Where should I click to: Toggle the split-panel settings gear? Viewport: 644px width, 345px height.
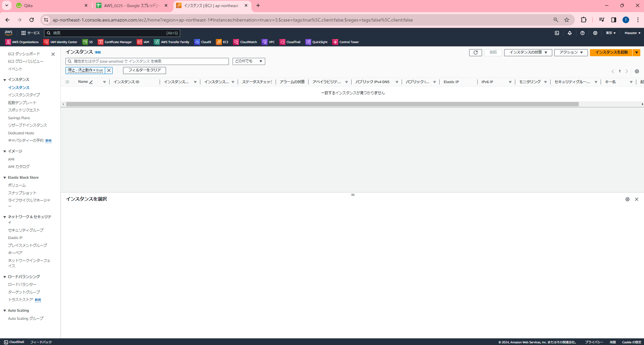pos(627,199)
